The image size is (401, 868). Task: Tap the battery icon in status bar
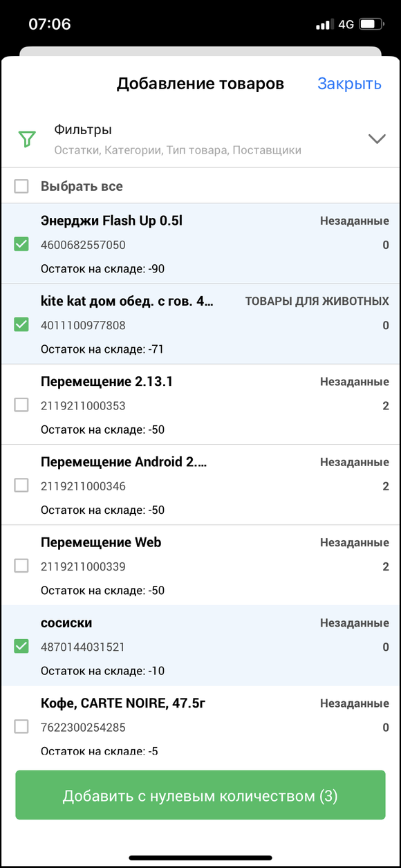pos(371,24)
